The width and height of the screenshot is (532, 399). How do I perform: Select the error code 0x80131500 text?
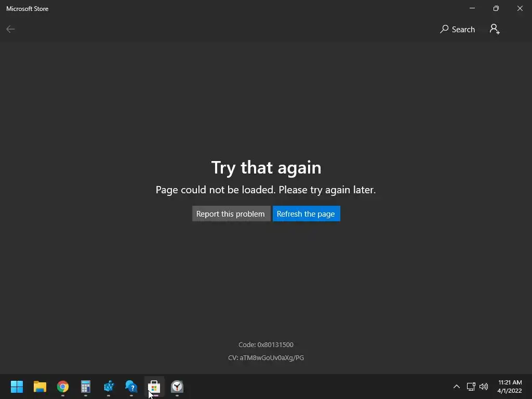(x=266, y=345)
